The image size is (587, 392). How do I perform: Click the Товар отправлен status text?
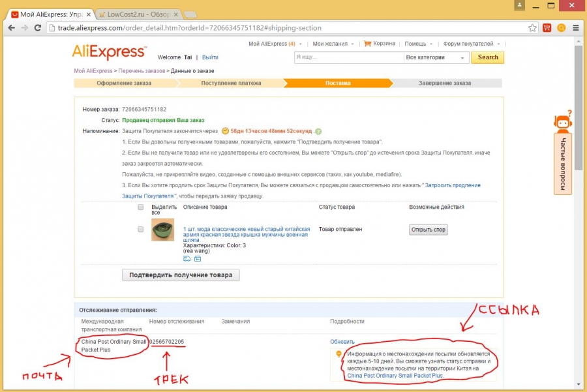(340, 229)
